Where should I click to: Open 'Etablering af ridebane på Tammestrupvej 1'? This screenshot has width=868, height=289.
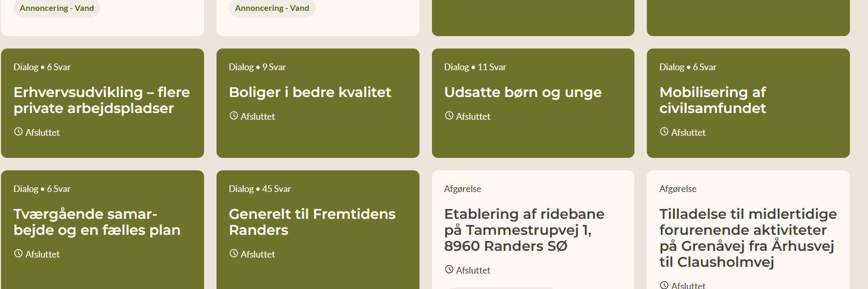tap(524, 230)
